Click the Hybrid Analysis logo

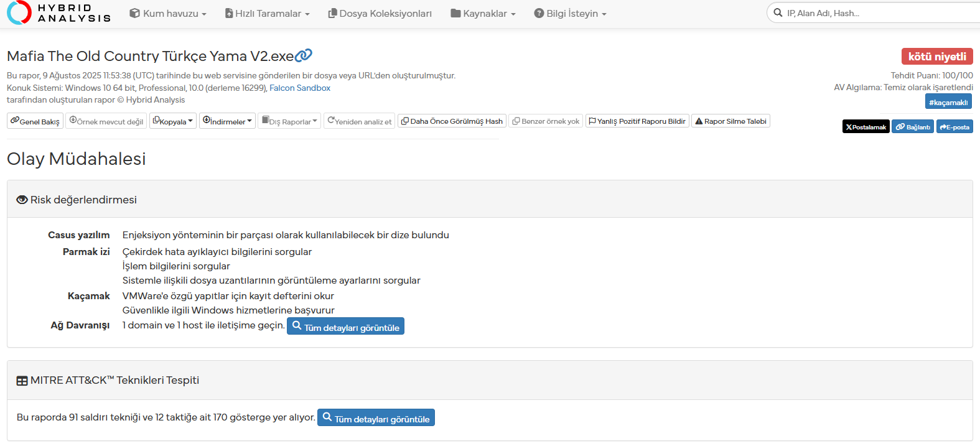click(58, 13)
